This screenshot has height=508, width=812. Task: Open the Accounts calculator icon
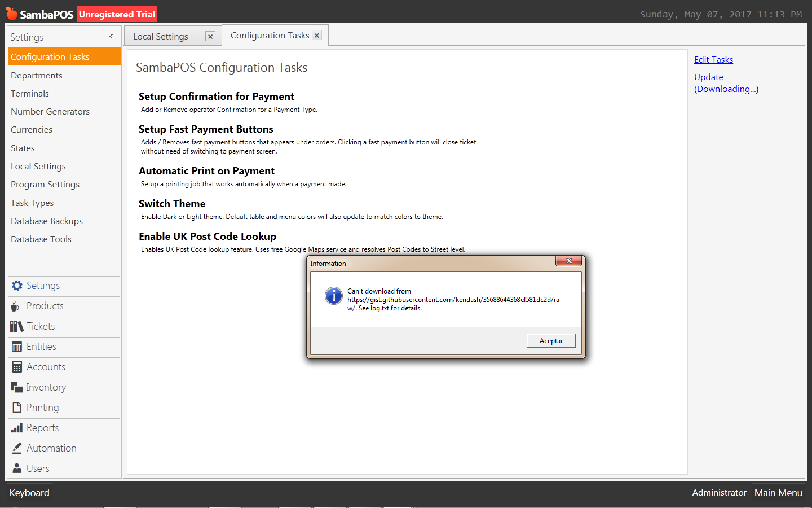coord(17,367)
